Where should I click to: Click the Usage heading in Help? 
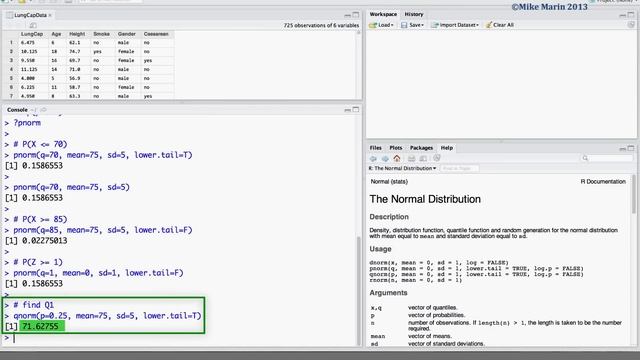point(380,249)
